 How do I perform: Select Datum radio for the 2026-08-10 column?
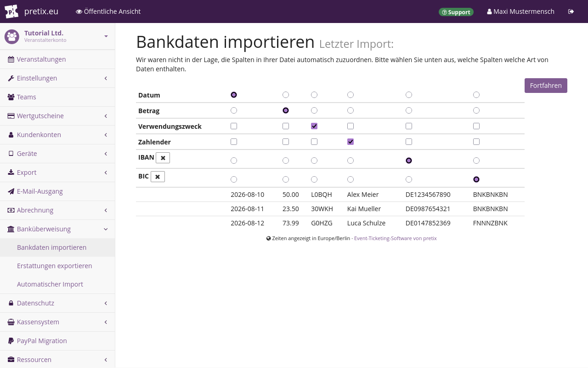pyautogui.click(x=234, y=95)
